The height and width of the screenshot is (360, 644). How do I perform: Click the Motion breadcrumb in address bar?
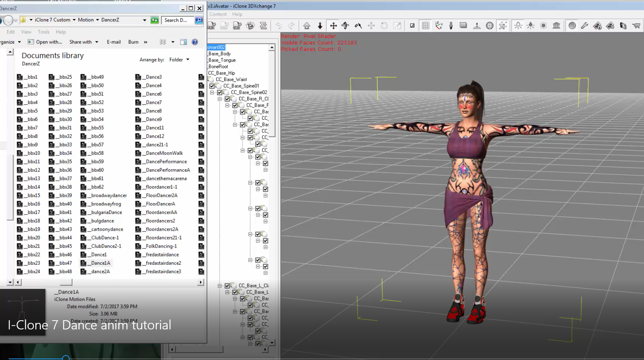[x=86, y=20]
